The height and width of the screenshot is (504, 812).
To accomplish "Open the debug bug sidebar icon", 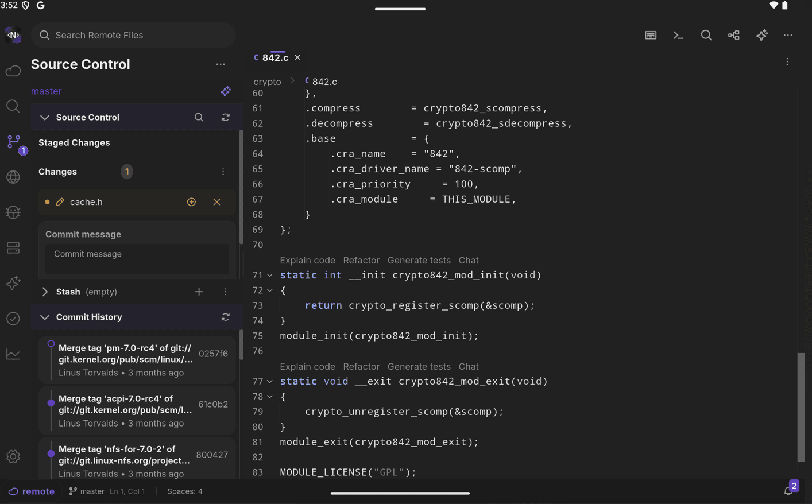I will (x=13, y=212).
